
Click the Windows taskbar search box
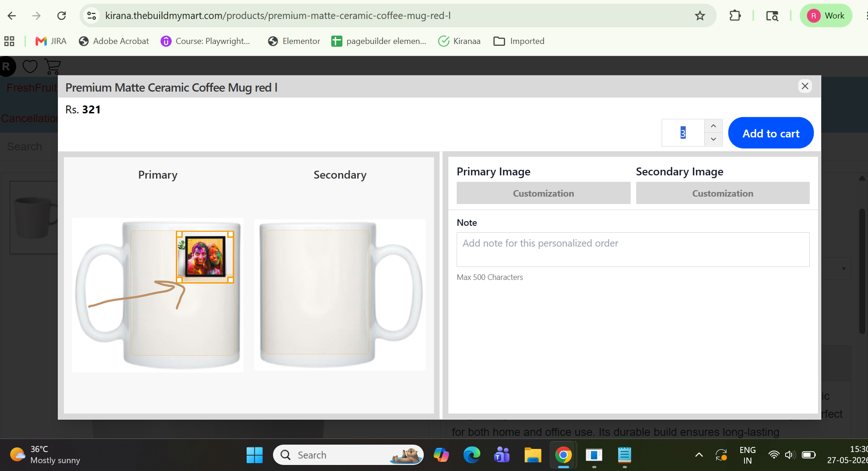[x=348, y=455]
